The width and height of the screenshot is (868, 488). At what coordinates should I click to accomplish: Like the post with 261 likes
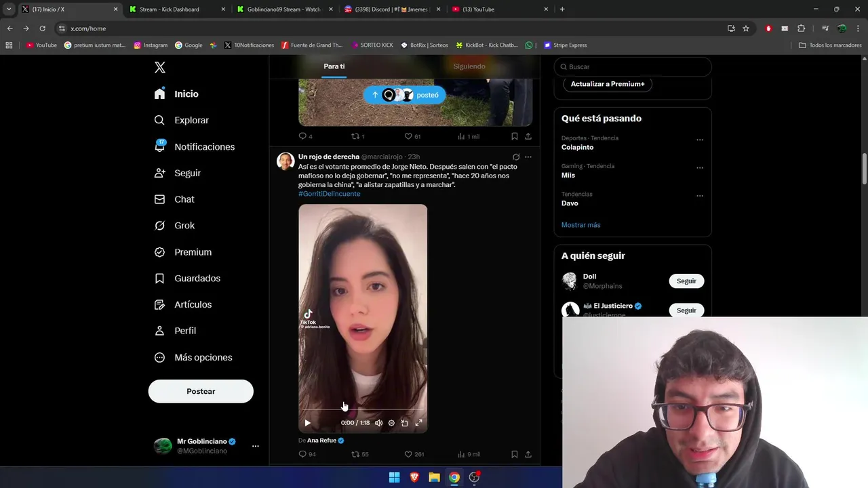click(414, 454)
